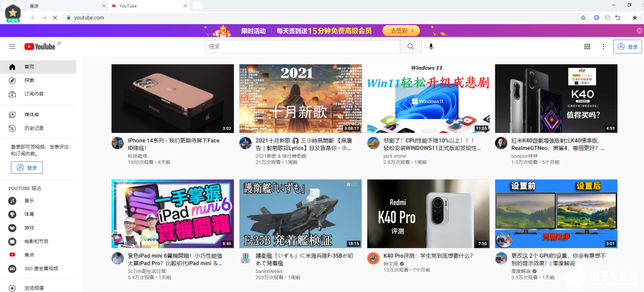Viewport: 644px width, 292px height.
Task: Open a new tab with the blank tab button
Action: 198,6
